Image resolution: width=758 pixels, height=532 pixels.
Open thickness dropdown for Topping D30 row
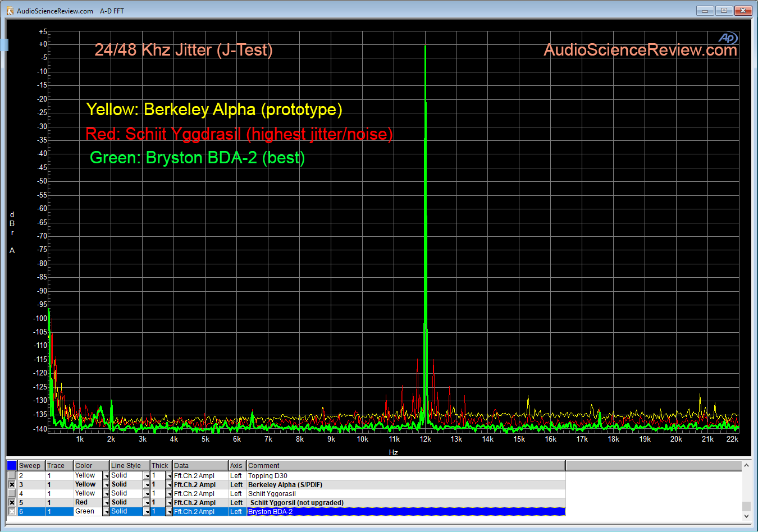tap(169, 476)
